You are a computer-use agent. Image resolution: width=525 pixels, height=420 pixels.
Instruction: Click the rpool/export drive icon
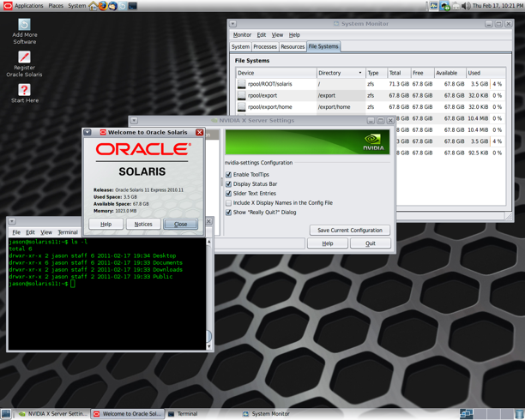pyautogui.click(x=241, y=95)
